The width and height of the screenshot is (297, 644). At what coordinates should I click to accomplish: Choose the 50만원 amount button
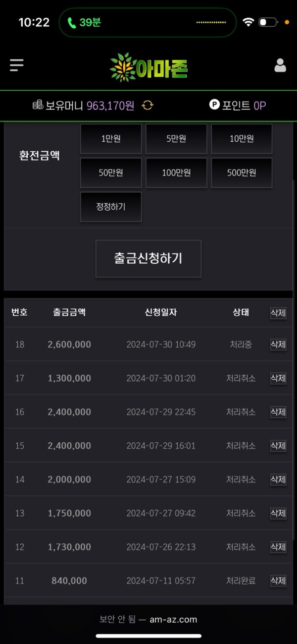click(111, 173)
